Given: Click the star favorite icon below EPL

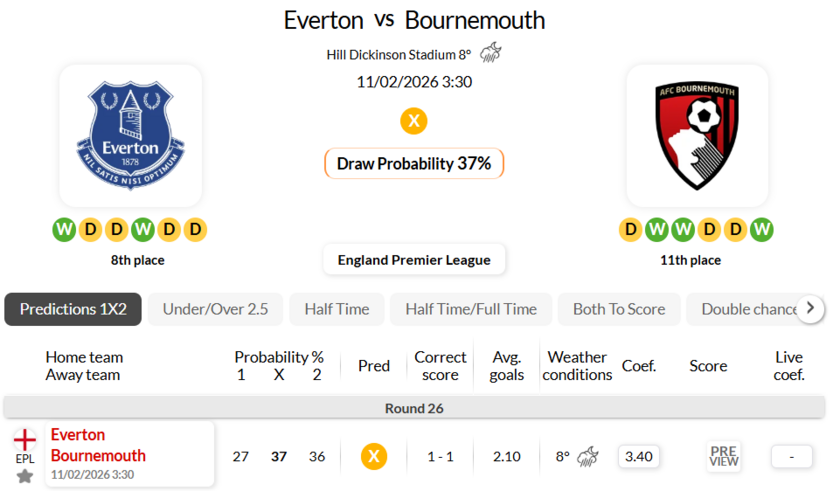Looking at the screenshot, I should [x=25, y=476].
